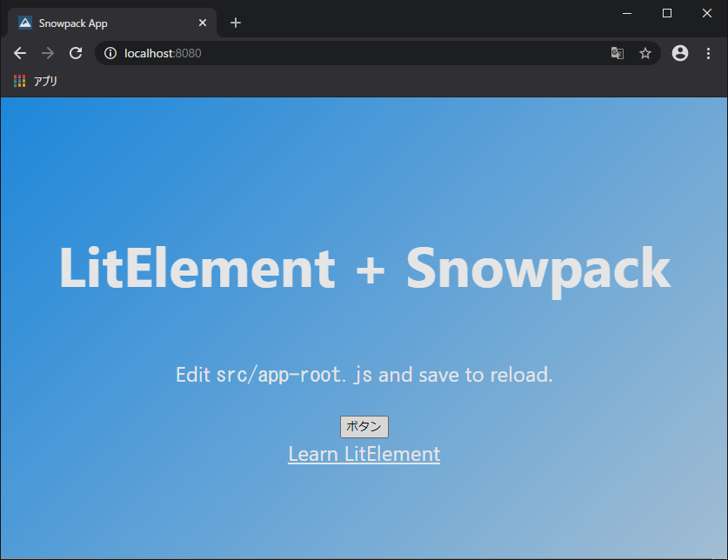Click the browser forward arrow
Image resolution: width=728 pixels, height=560 pixels.
[48, 53]
